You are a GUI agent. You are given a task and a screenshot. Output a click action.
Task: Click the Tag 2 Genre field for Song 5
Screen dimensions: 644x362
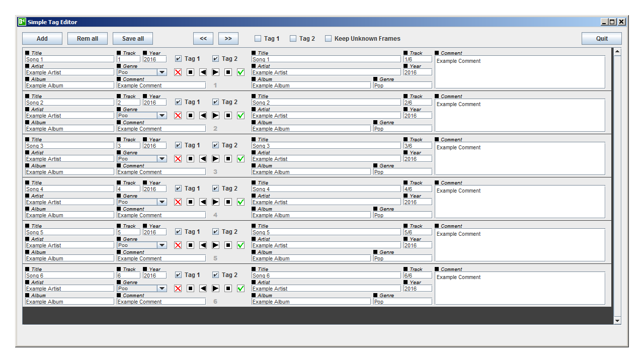403,258
